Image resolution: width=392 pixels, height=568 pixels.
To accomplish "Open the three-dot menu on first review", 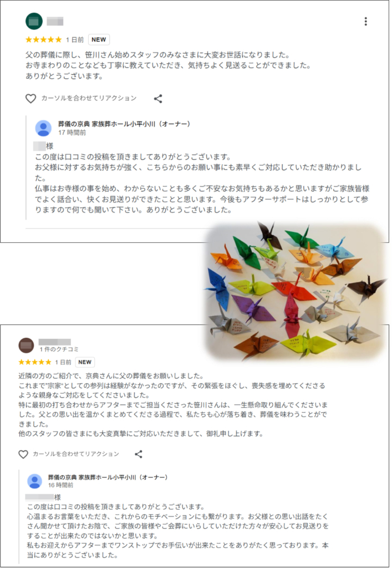I will click(365, 22).
